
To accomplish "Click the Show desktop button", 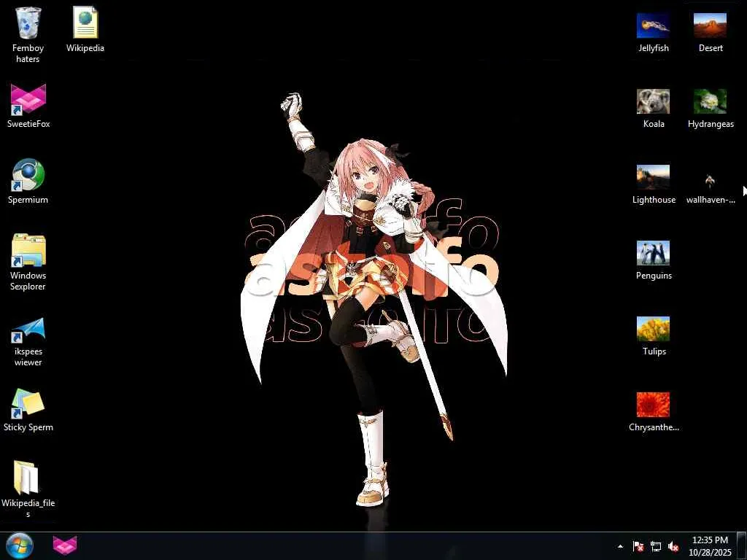I will [x=742, y=546].
